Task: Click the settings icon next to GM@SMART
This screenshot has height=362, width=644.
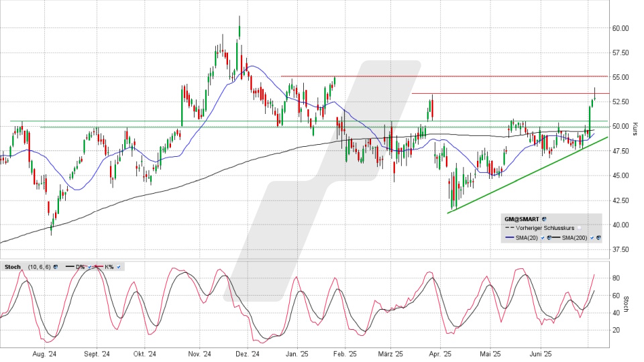Action: 544,219
